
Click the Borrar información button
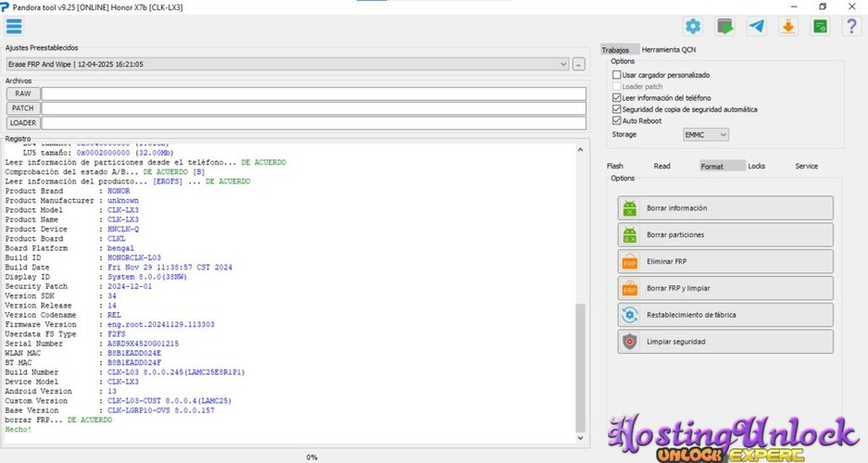click(x=725, y=208)
